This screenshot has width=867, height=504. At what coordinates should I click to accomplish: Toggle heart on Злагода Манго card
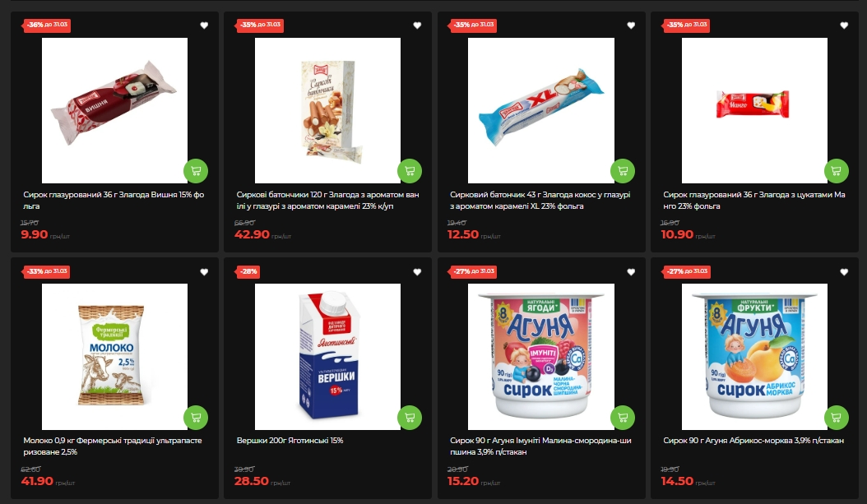coord(844,25)
